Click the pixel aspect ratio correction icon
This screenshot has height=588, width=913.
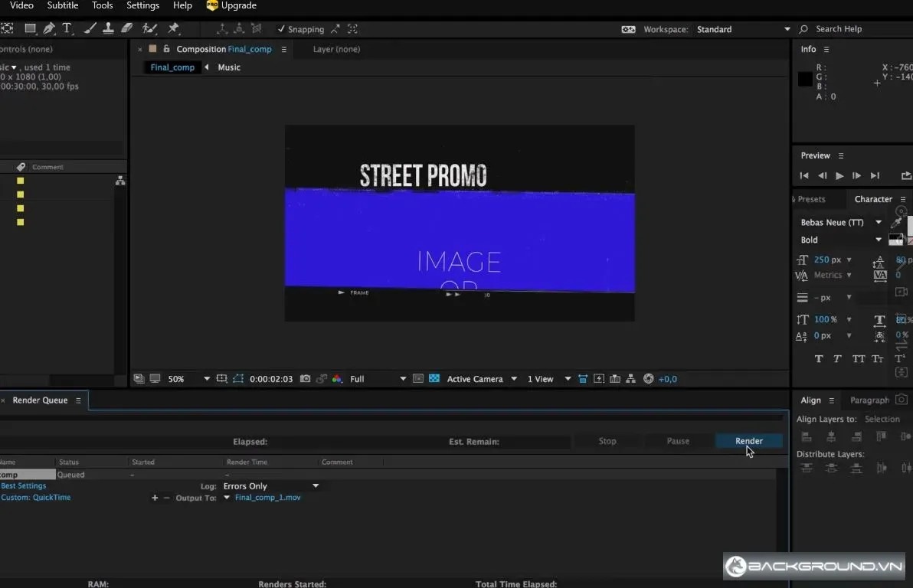tap(582, 378)
